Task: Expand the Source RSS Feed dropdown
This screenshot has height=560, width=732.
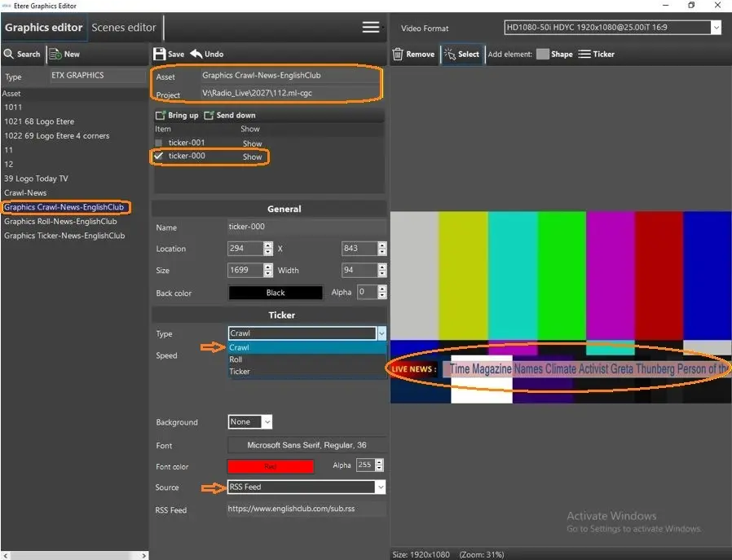Action: (380, 487)
